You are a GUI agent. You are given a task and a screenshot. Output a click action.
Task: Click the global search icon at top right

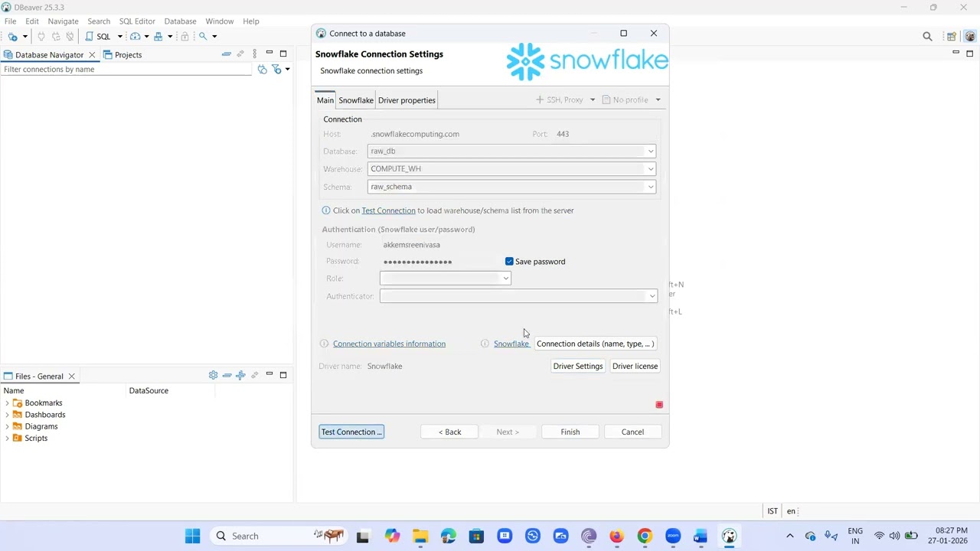[927, 36]
